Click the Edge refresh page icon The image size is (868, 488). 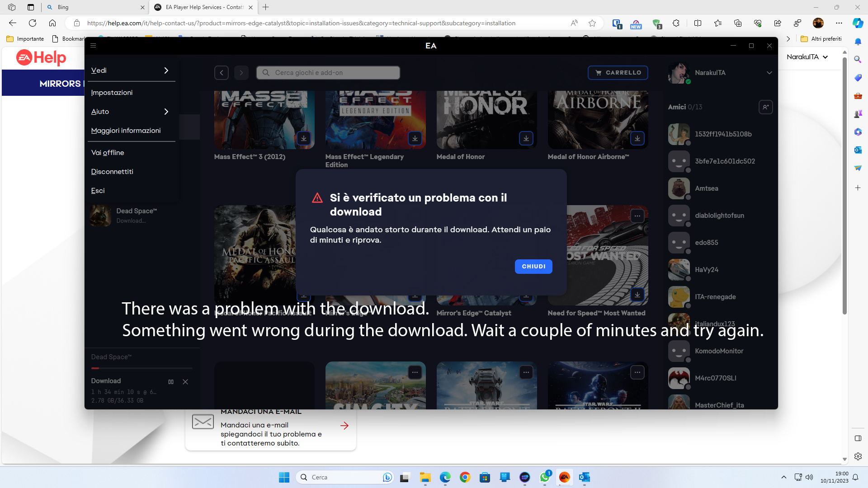(33, 23)
